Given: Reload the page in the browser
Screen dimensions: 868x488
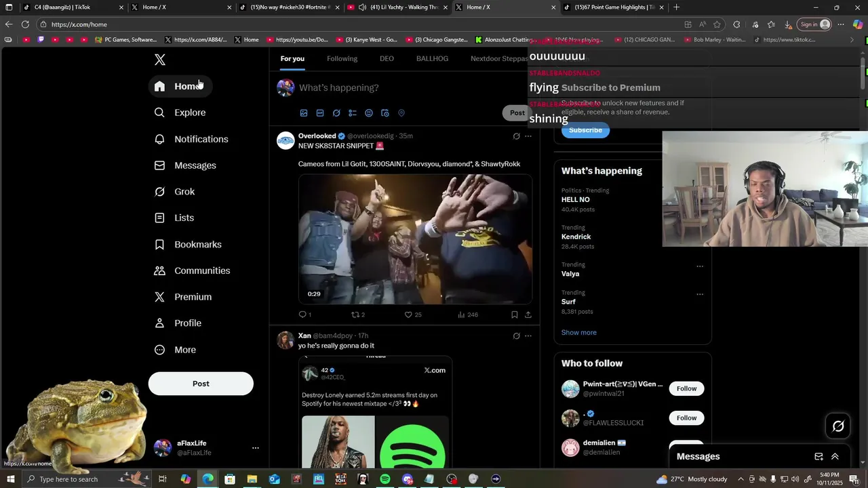Looking at the screenshot, I should pos(25,24).
